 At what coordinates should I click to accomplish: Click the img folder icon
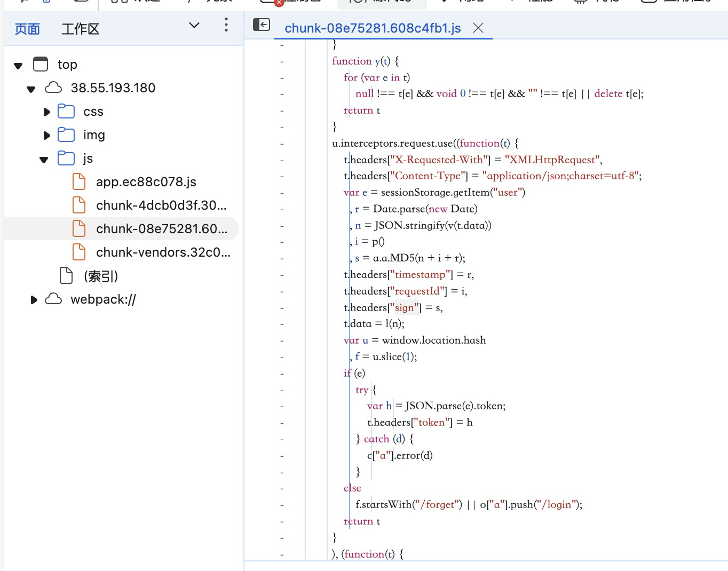pyautogui.click(x=66, y=135)
